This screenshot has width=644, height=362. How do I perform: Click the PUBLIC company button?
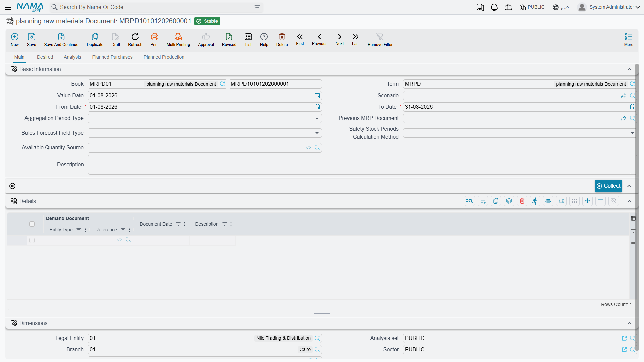532,7
